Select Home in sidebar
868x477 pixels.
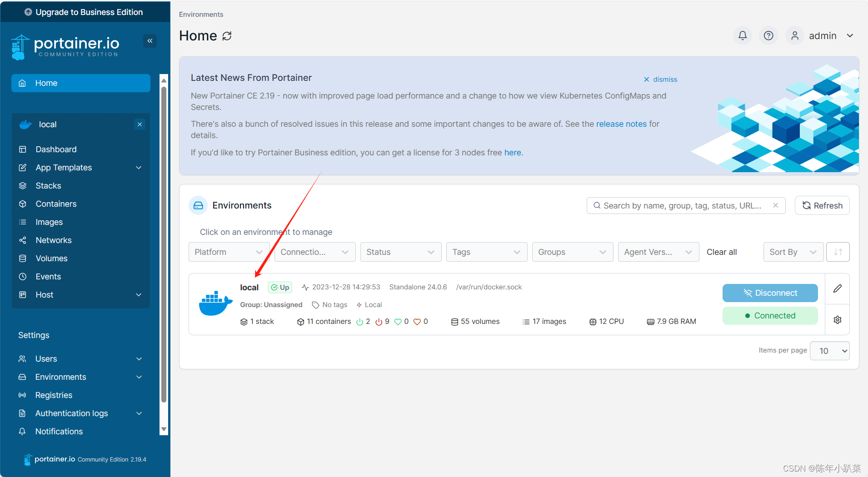(x=81, y=83)
